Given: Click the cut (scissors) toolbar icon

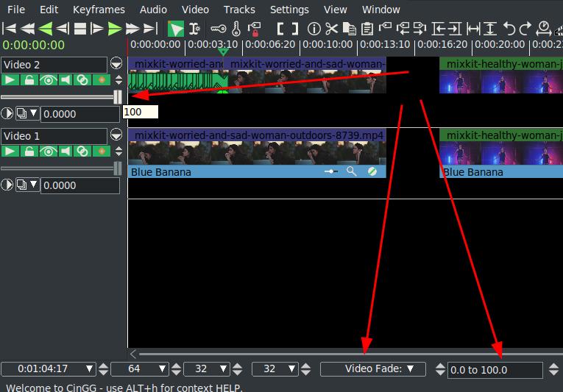Looking at the screenshot, I should click(x=331, y=29).
